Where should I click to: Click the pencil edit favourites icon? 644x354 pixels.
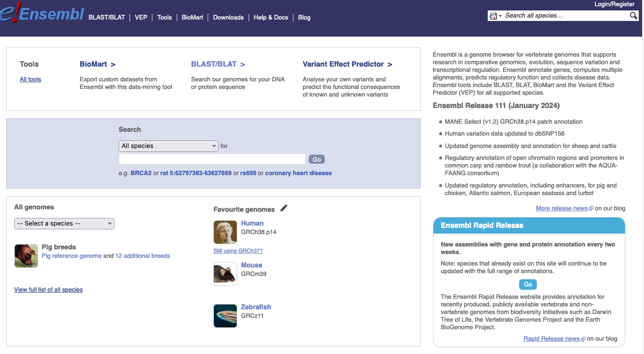click(x=284, y=208)
